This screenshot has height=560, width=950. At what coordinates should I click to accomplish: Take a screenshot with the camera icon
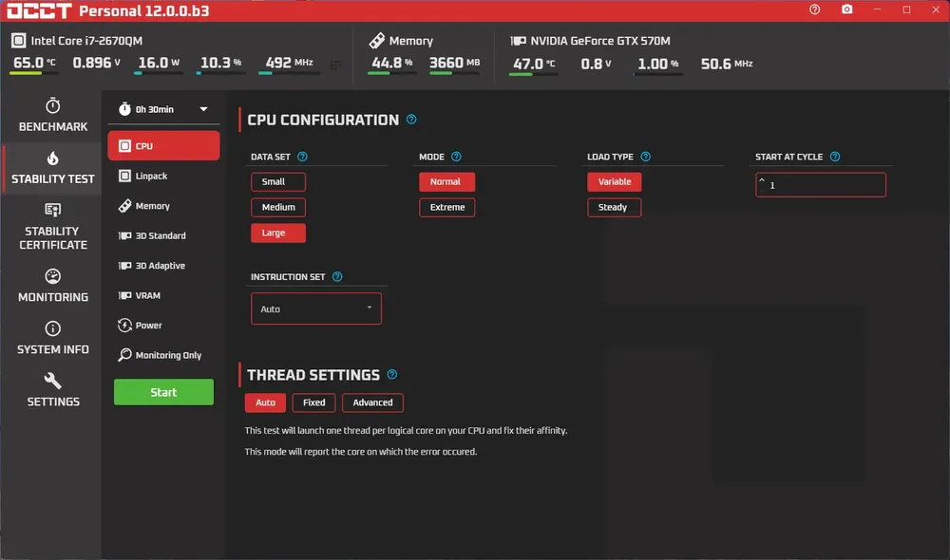847,9
